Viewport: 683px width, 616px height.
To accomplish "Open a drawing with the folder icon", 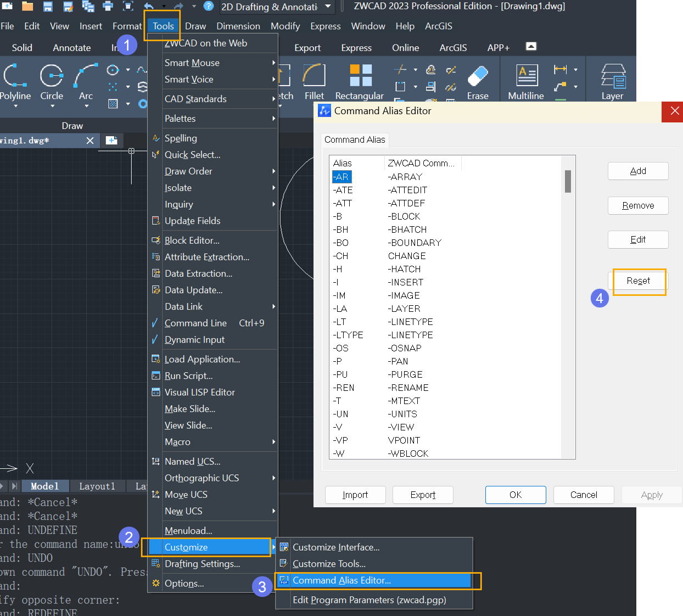I will click(27, 7).
